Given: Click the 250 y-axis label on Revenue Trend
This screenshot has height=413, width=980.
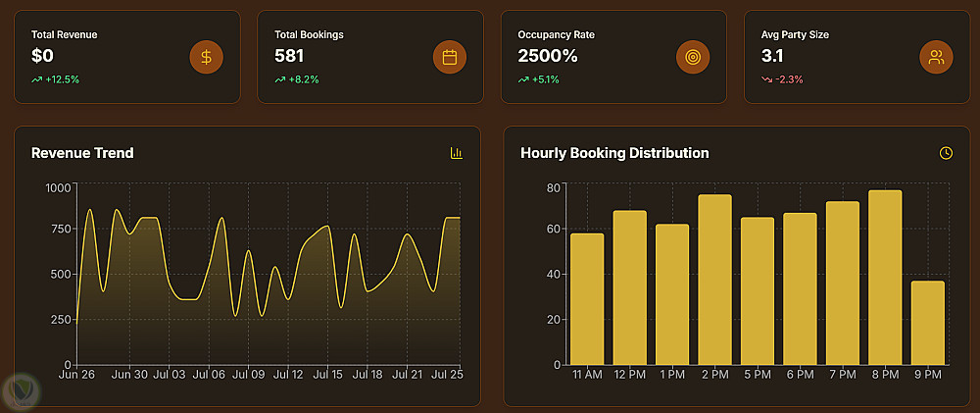Looking at the screenshot, I should (x=62, y=320).
